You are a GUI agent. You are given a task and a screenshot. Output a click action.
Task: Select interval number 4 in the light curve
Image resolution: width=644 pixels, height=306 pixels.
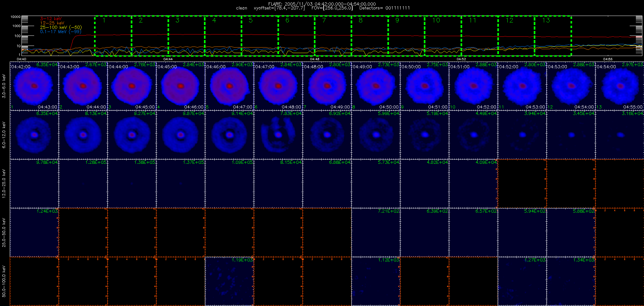214,20
